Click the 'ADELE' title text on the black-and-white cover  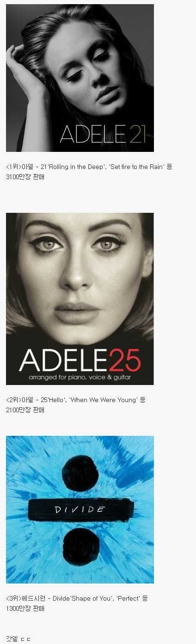coord(92,133)
